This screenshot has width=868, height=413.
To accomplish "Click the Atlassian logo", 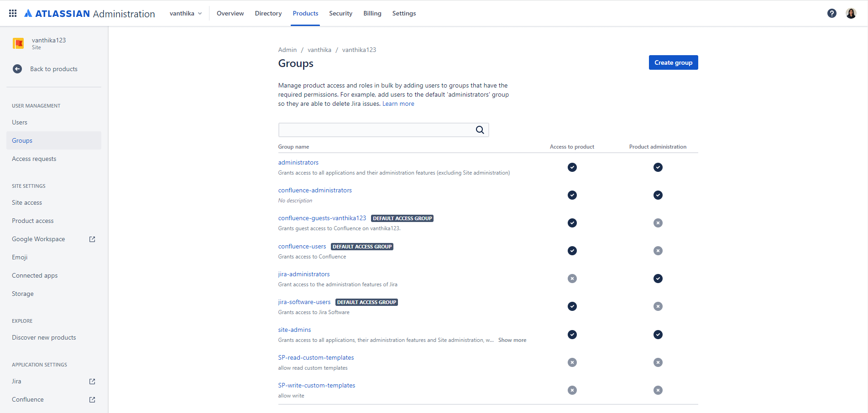I will click(29, 13).
